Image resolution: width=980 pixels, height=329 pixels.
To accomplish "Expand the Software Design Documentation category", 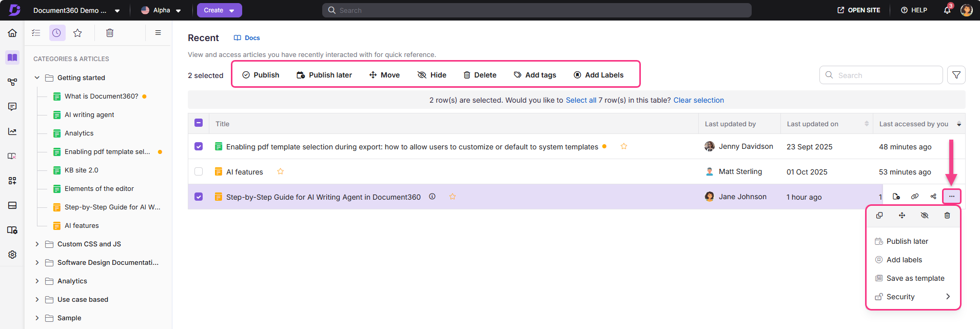I will pos(37,262).
